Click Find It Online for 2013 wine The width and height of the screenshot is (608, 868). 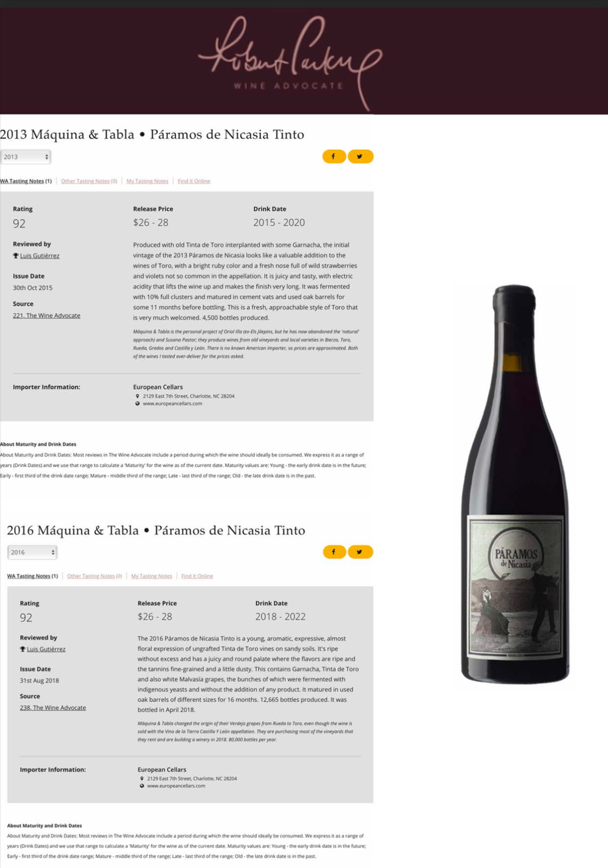[194, 181]
